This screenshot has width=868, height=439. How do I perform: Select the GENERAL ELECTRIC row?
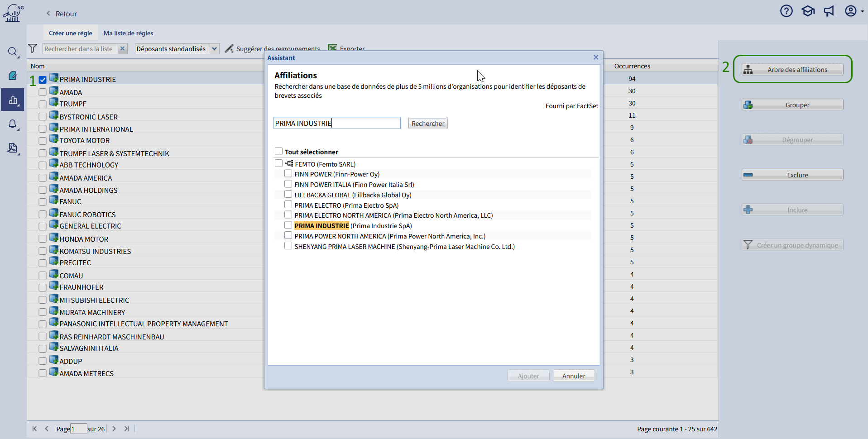pos(91,226)
